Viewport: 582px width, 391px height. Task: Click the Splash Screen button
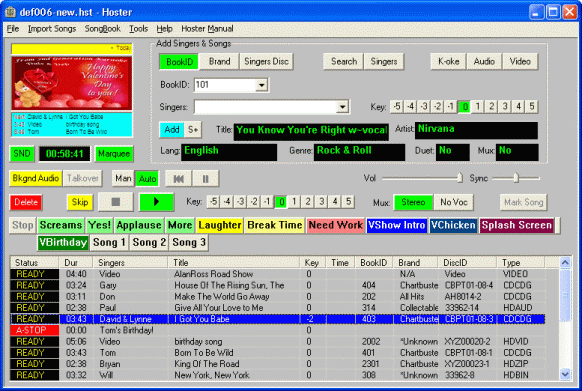[x=517, y=225]
